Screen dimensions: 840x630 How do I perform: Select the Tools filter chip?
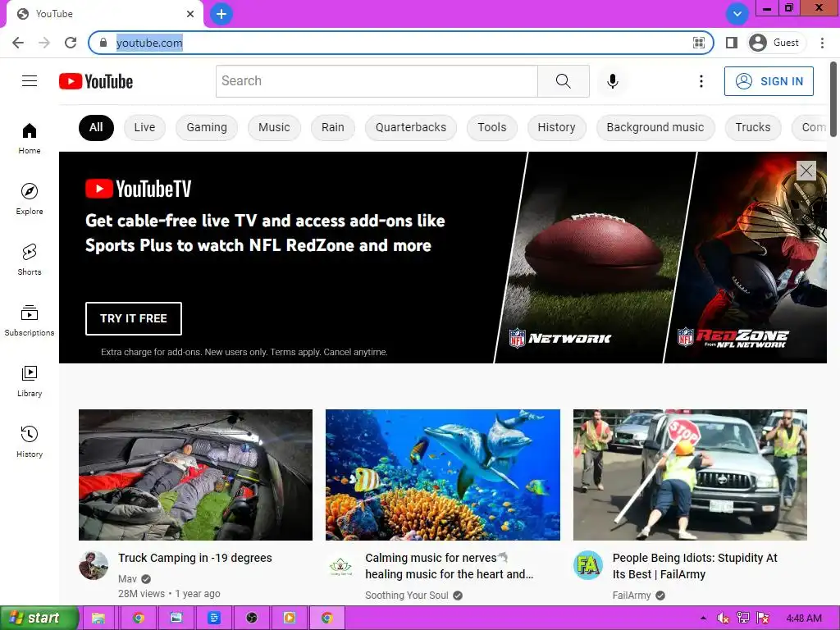coord(492,127)
